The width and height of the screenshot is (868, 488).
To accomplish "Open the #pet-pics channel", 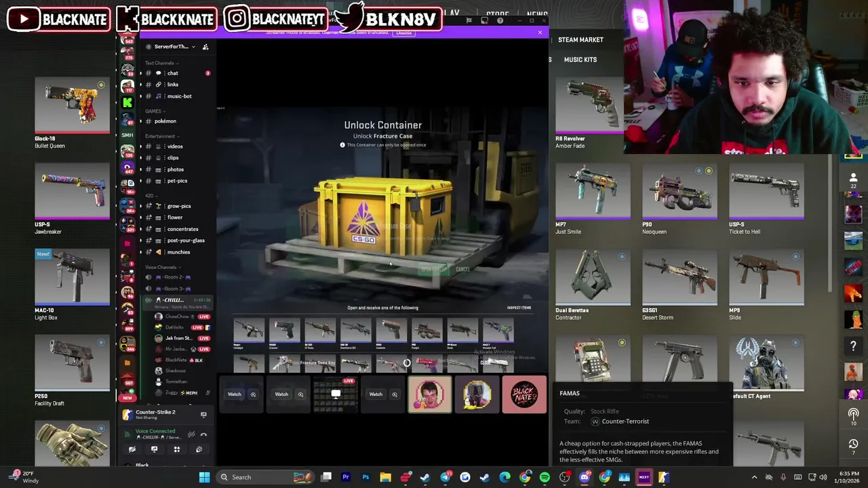I will pyautogui.click(x=176, y=181).
